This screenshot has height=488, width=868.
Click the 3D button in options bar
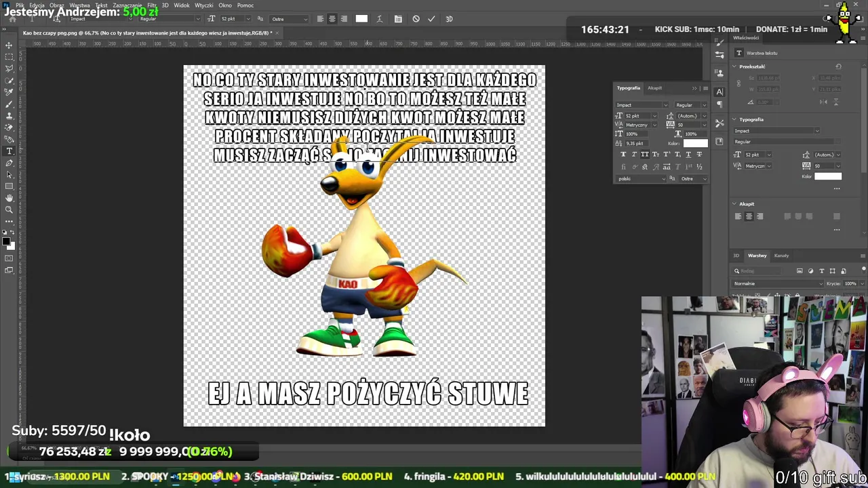click(449, 19)
